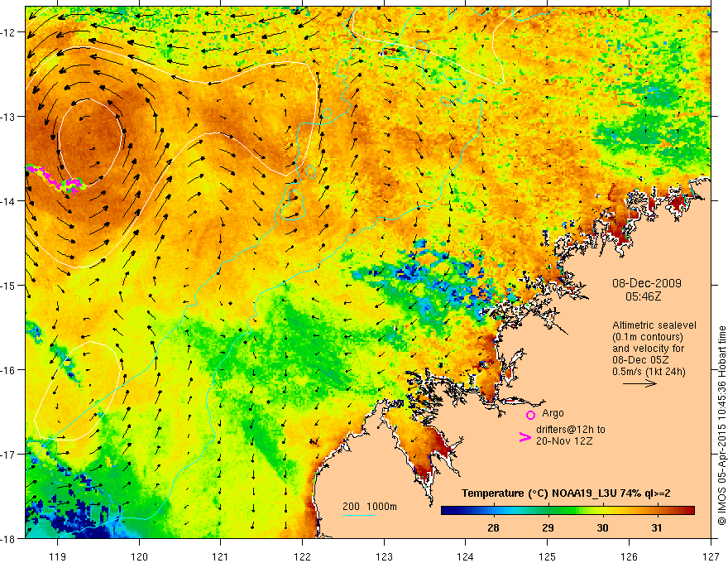Click the 'drifters@12h to' legend text
Viewport: 728px width, 563px height.
571,430
